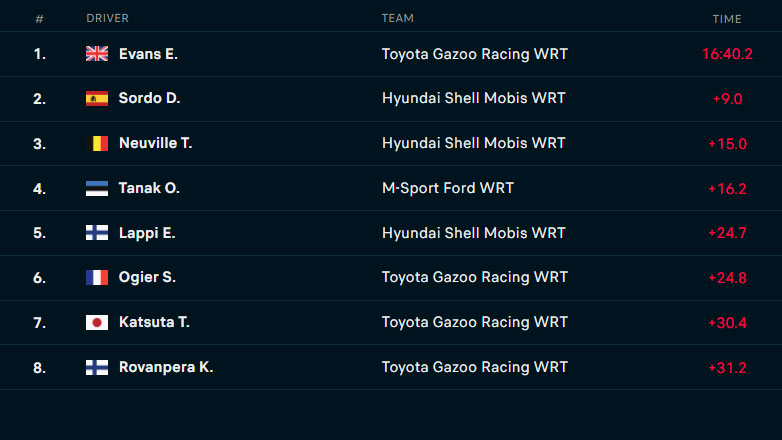Click Sordo's Hyundai Shell Mobis WRT team
The height and width of the screenshot is (440, 782).
(x=473, y=99)
